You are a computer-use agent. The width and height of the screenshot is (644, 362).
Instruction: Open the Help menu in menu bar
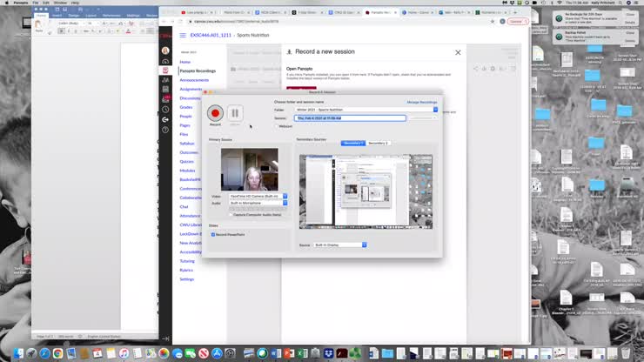(x=75, y=3)
